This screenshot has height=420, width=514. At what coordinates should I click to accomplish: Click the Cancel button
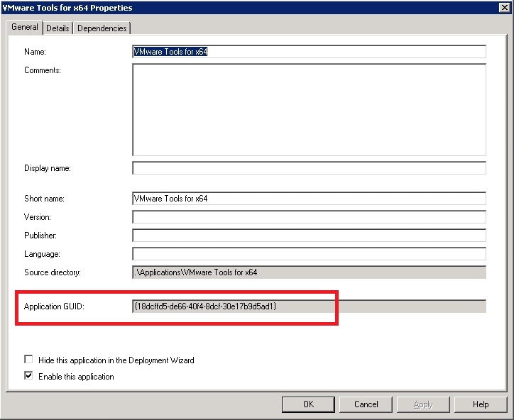[x=366, y=404]
